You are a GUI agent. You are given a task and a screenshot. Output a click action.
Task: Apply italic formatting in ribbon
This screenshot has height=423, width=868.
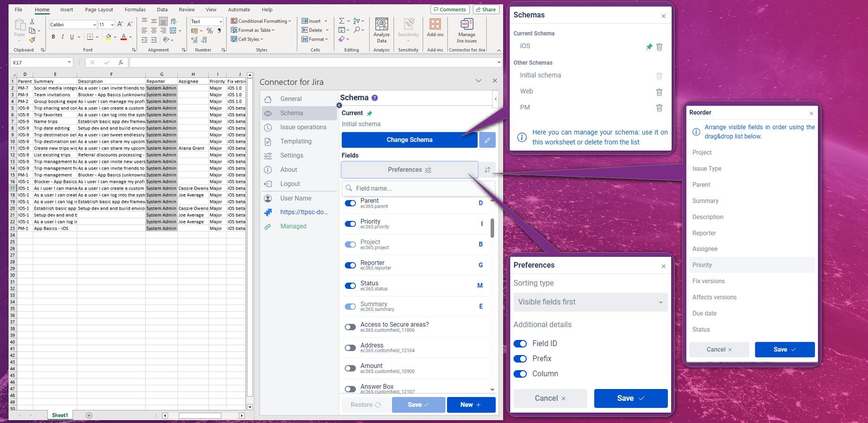62,37
